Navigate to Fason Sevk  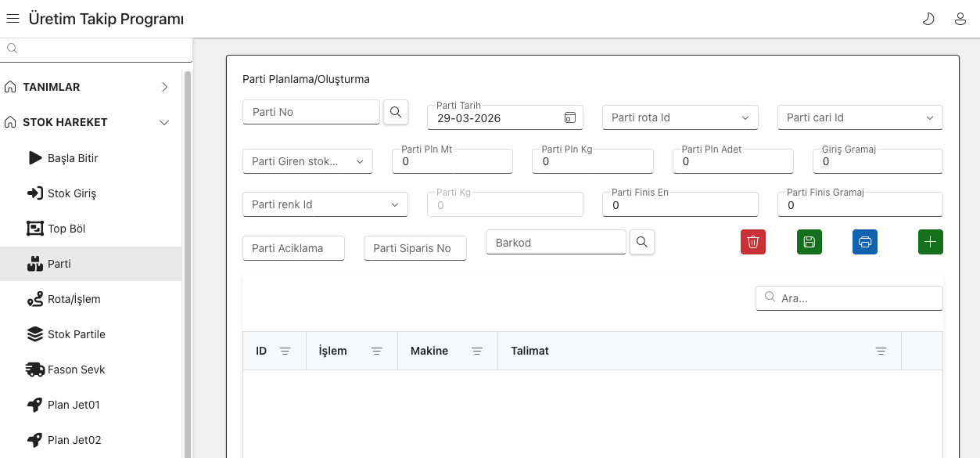pos(76,369)
